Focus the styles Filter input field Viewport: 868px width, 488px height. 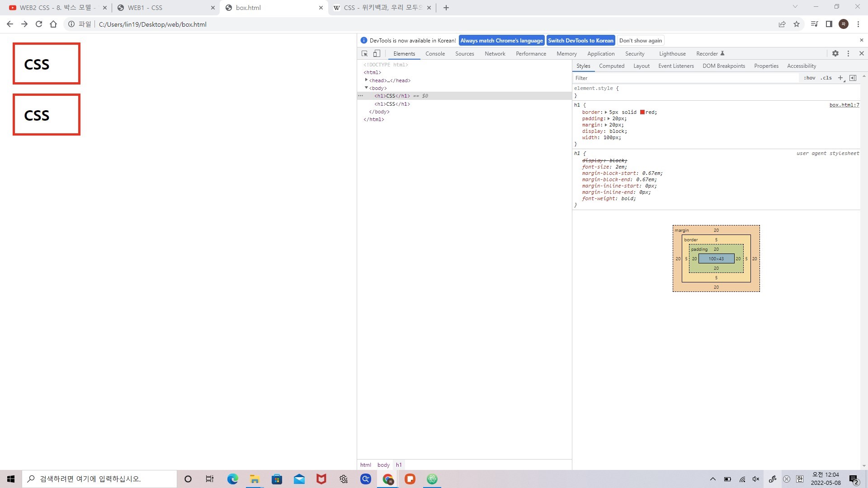[x=685, y=78]
